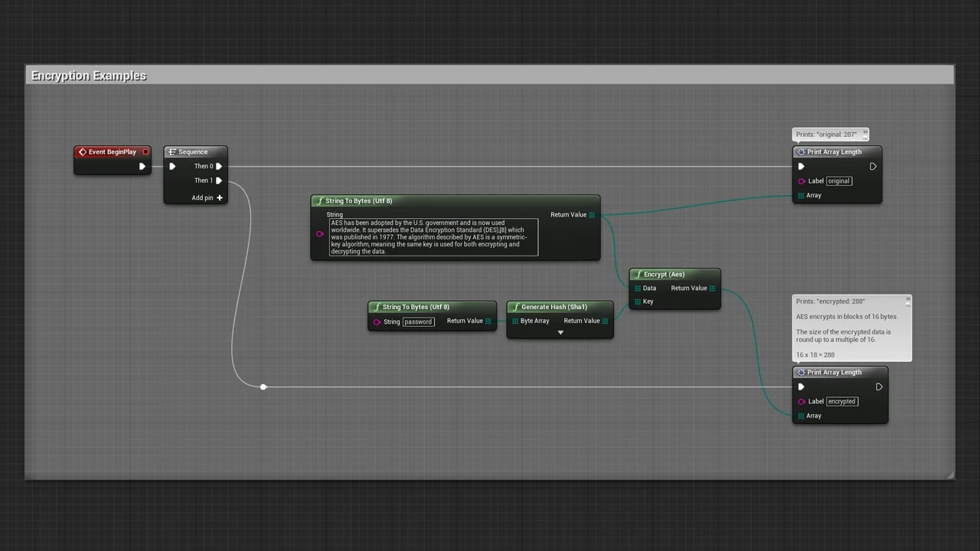980x551 pixels.
Task: Select the Encryption Examples comment title
Action: pyautogui.click(x=89, y=76)
